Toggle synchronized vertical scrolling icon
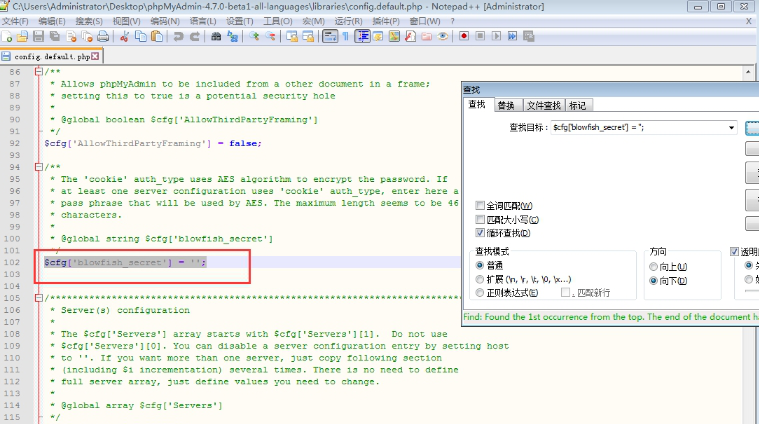 (x=292, y=36)
